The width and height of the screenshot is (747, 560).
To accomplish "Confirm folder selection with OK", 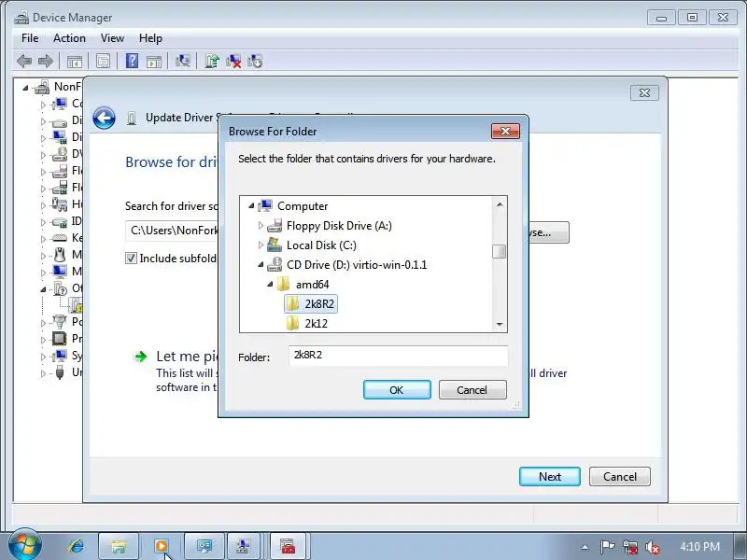I will point(397,390).
